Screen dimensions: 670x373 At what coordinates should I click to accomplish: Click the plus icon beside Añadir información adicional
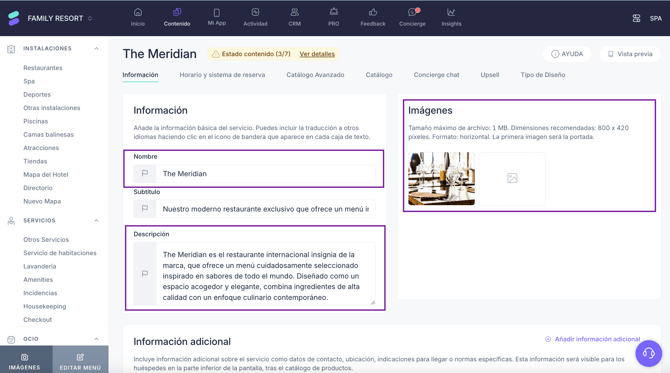(548, 339)
